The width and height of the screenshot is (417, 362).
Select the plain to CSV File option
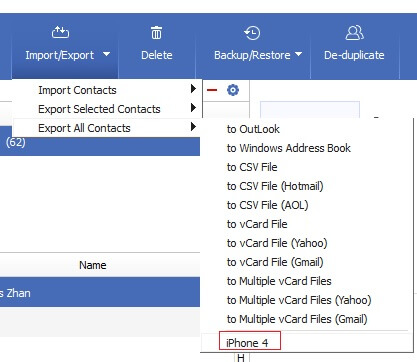click(x=252, y=167)
